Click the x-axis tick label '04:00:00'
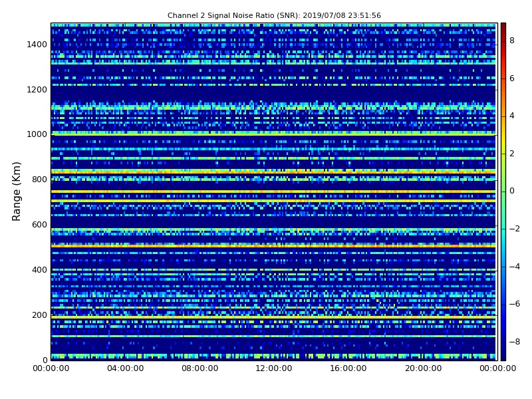The height and width of the screenshot is (399, 532). pos(126,368)
